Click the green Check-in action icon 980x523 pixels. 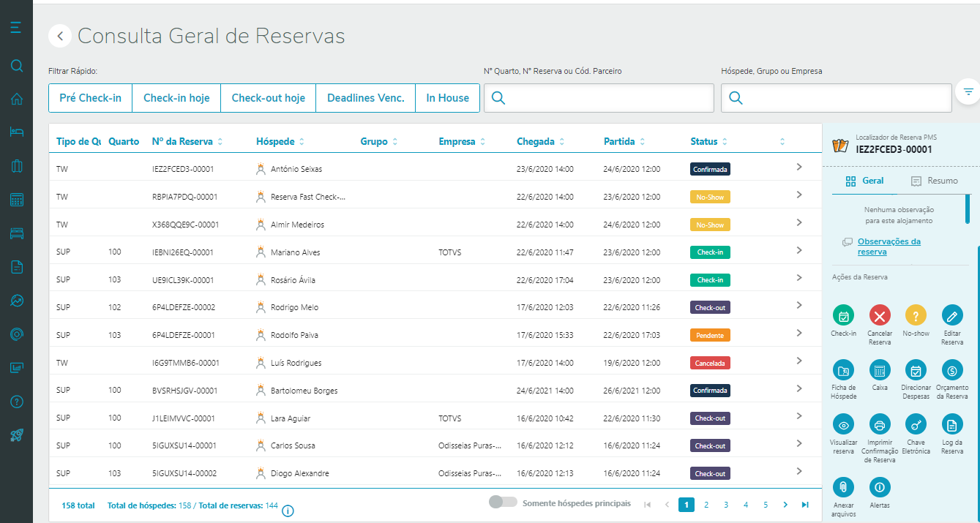click(843, 315)
